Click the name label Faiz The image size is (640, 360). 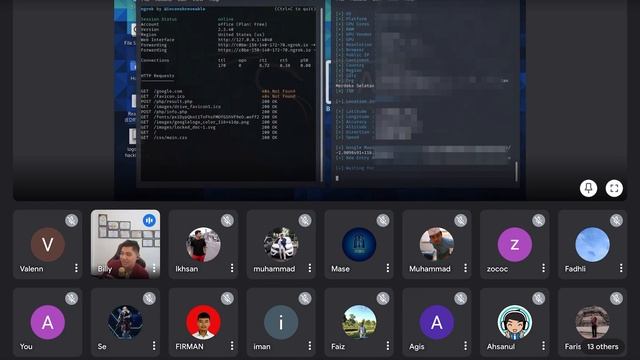338,347
